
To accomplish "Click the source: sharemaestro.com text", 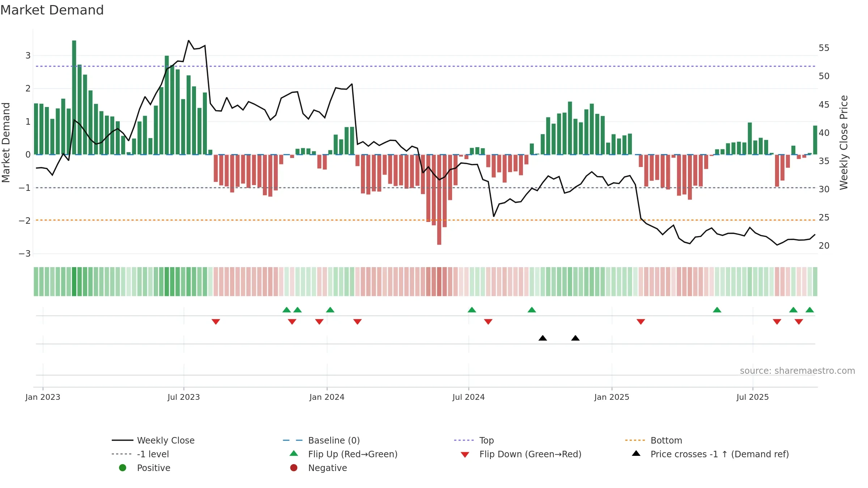I will [x=797, y=371].
